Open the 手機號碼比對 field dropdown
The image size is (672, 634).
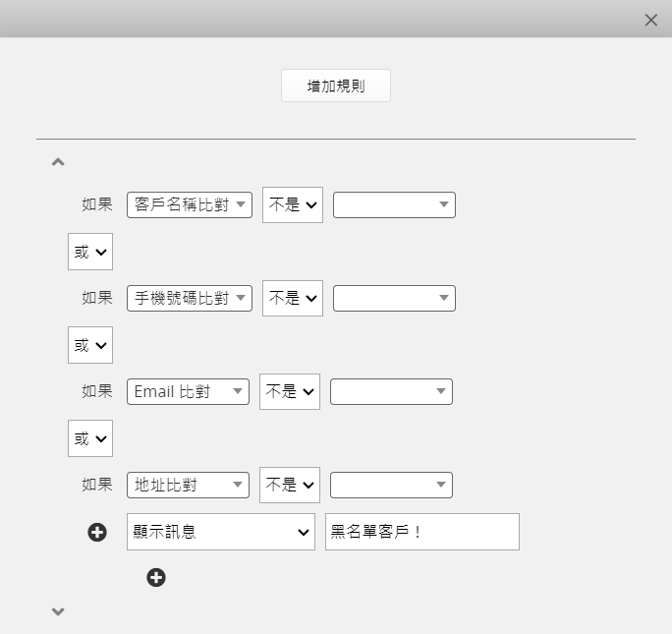click(x=190, y=299)
